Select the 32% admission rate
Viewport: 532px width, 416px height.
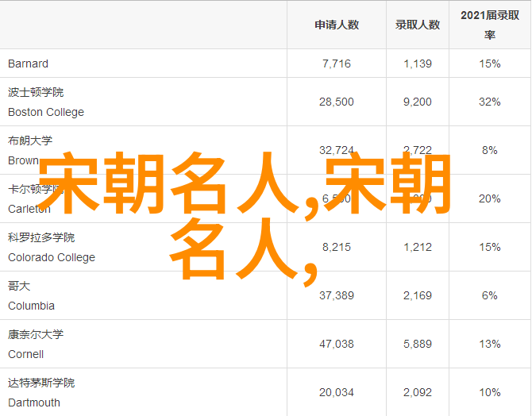click(x=490, y=102)
